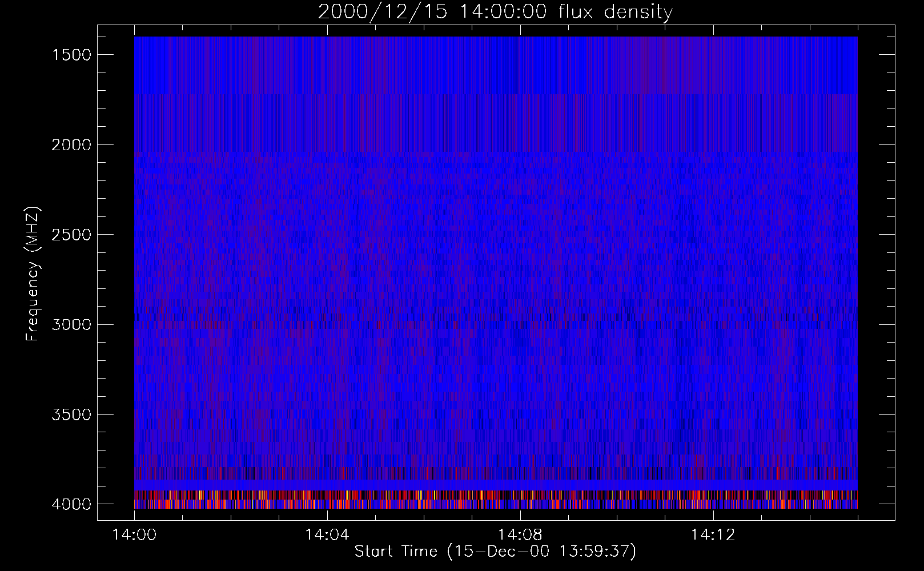Click the 1500 frequency tick label
Image resolution: width=924 pixels, height=571 pixels.
[x=71, y=55]
